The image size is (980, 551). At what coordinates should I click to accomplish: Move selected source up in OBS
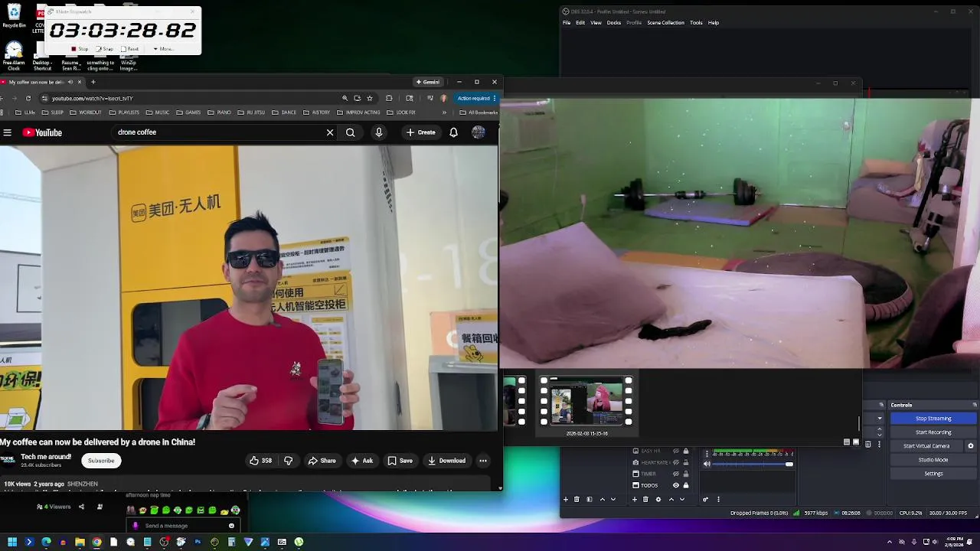(671, 499)
